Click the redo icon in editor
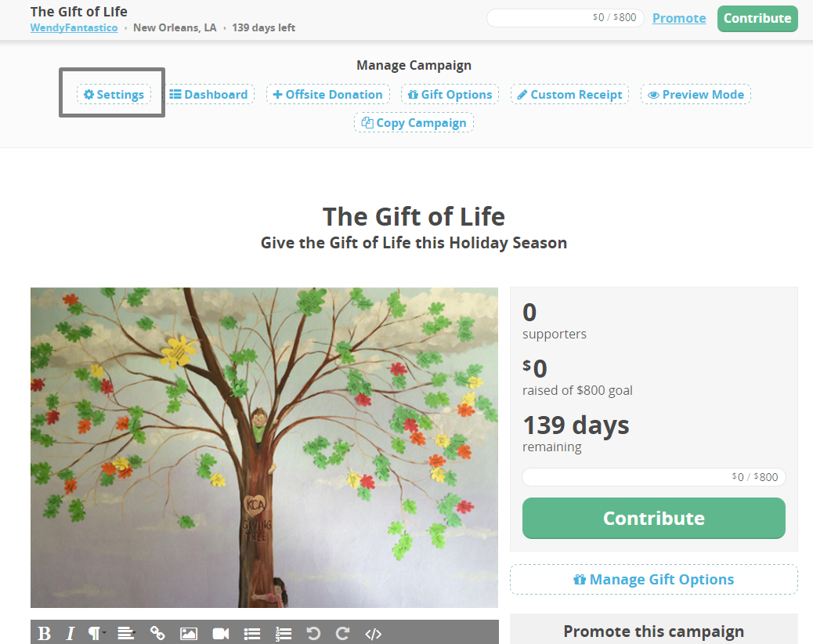Viewport: 813px width, 644px height. [342, 633]
